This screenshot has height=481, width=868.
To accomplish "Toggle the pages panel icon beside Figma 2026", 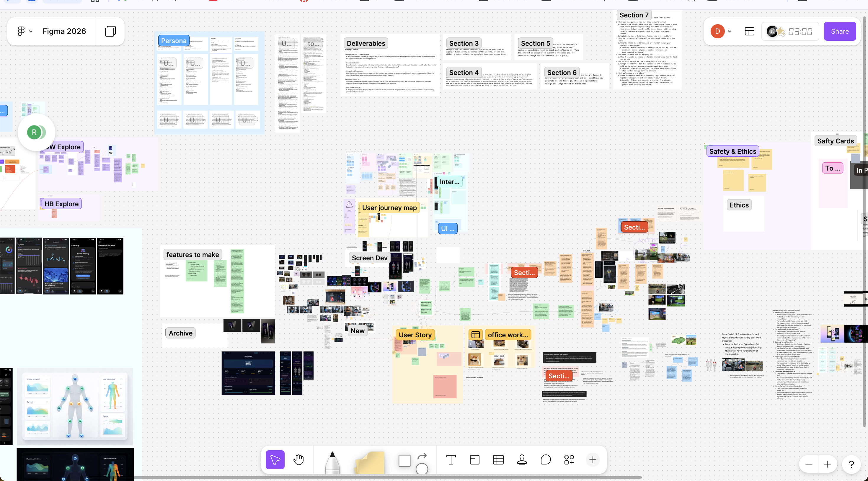I will 110,31.
